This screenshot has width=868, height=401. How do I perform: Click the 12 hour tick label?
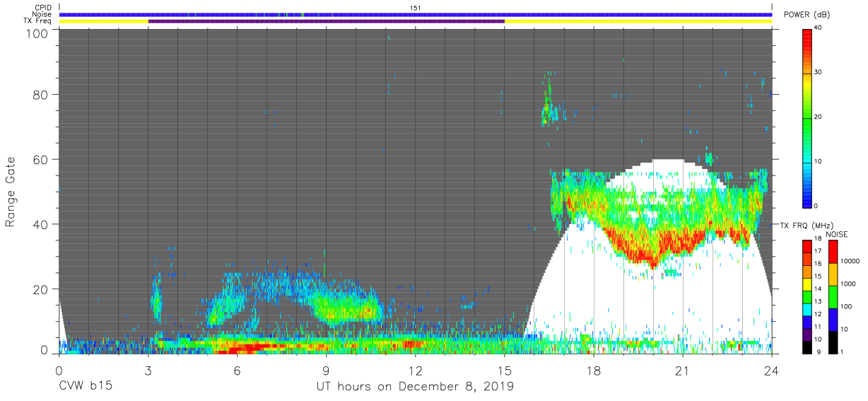point(416,371)
